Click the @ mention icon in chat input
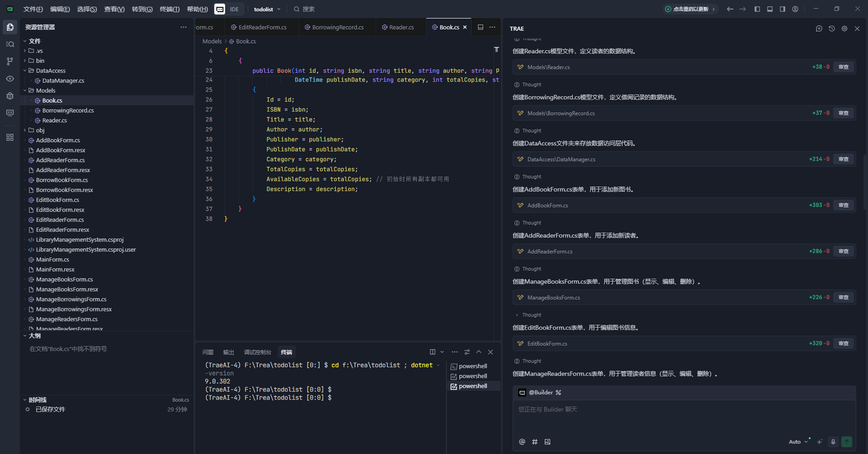 tap(522, 442)
